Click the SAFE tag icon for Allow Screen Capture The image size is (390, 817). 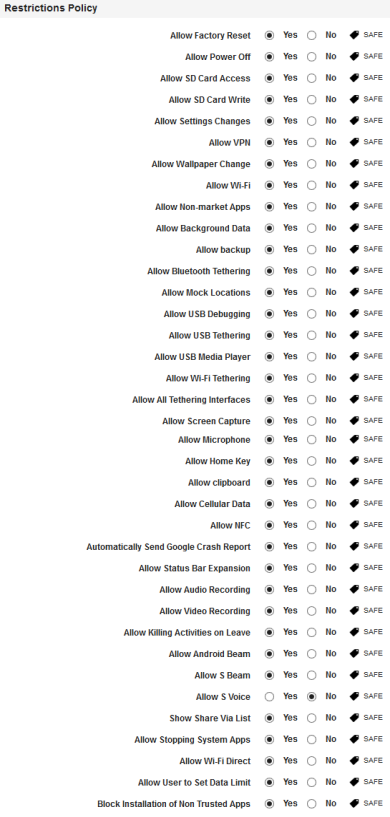[355, 420]
